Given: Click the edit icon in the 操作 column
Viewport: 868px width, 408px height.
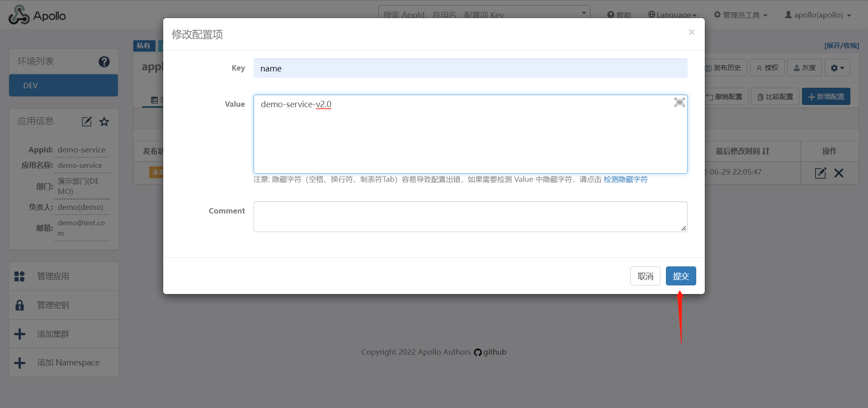Looking at the screenshot, I should [820, 173].
